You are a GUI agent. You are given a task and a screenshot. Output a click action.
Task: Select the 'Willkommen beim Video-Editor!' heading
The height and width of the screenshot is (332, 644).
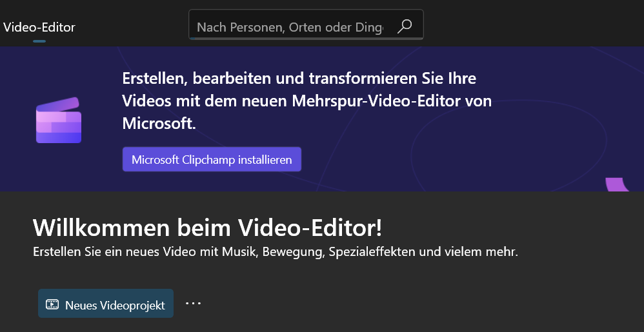[x=207, y=228]
